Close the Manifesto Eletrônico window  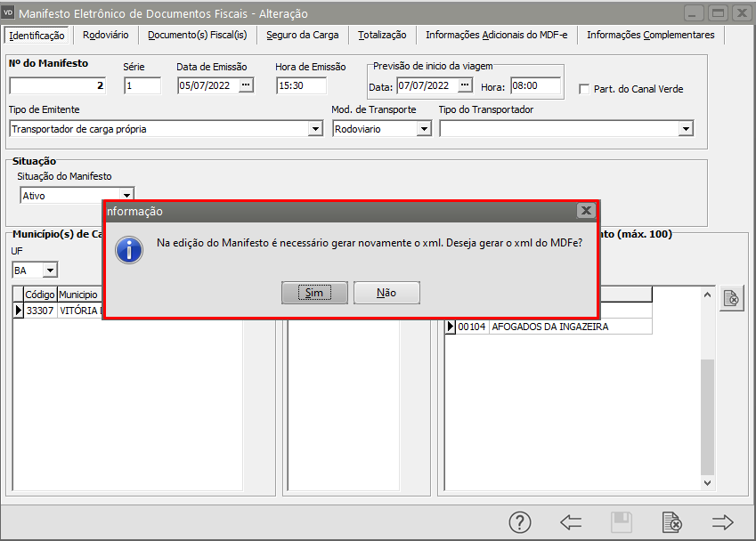(x=743, y=13)
